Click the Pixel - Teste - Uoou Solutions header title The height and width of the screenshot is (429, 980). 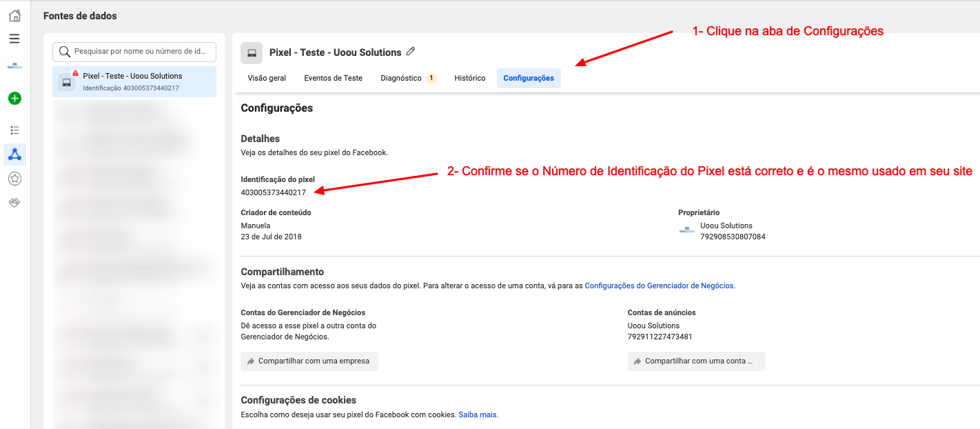(336, 52)
